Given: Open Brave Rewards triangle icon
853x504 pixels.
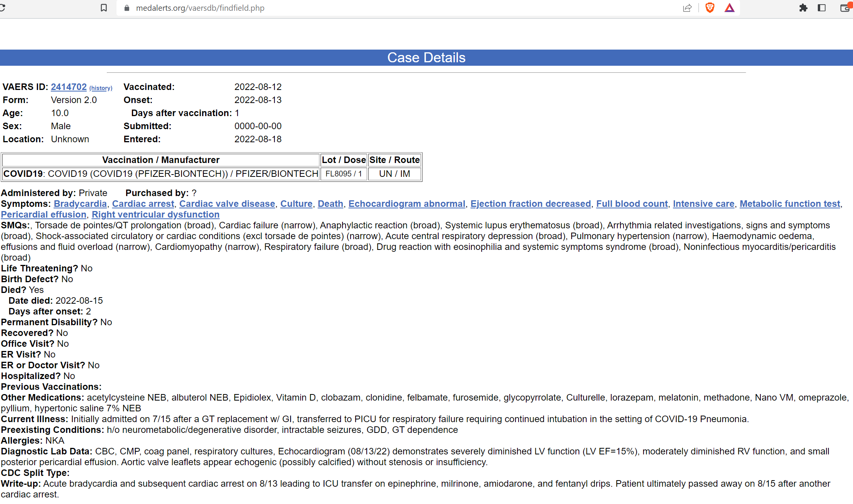Looking at the screenshot, I should pos(729,8).
